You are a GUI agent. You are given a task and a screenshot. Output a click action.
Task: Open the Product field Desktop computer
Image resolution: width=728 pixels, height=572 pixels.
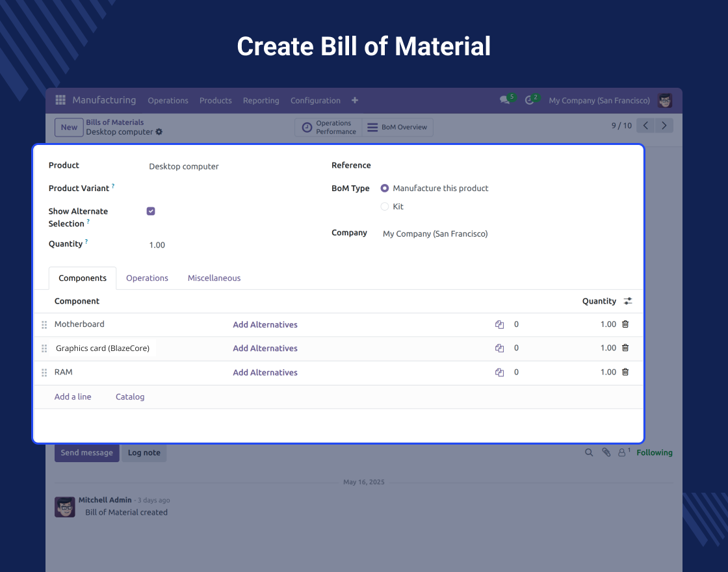184,166
